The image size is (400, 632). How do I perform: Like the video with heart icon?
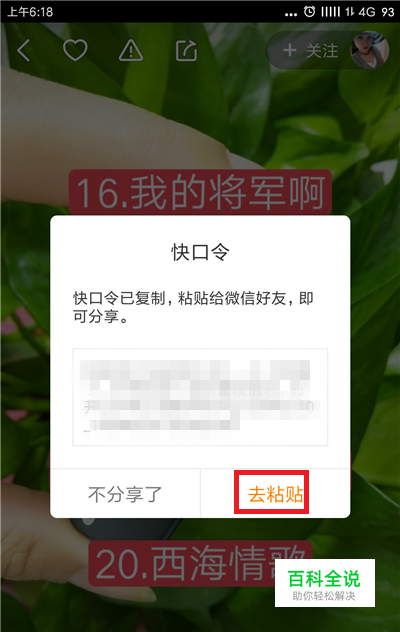(75, 50)
